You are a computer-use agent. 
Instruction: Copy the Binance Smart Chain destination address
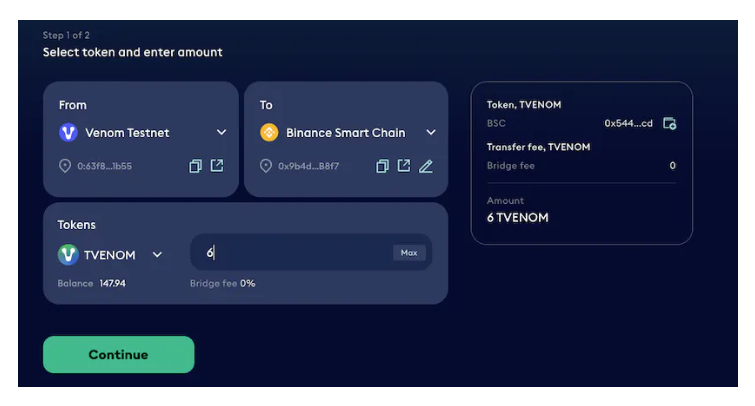click(x=382, y=166)
